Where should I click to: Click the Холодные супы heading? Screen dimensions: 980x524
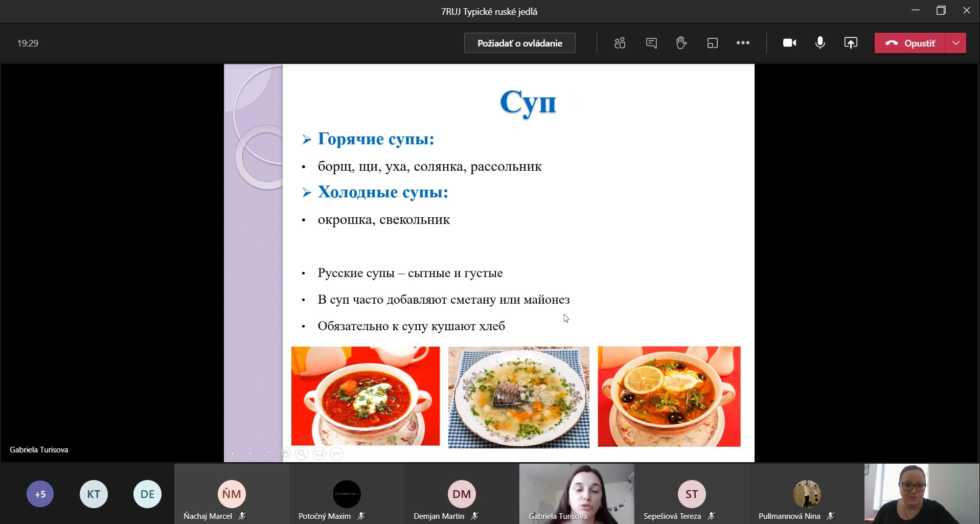pos(383,192)
